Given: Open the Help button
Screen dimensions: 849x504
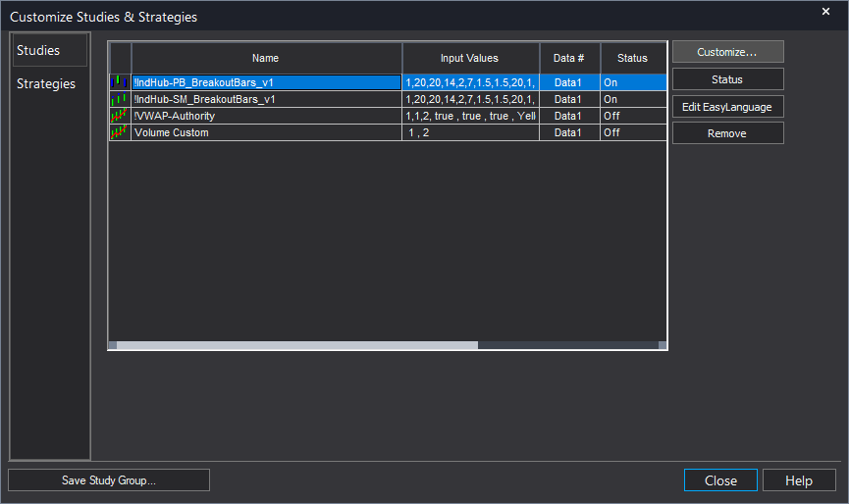Looking at the screenshot, I should pyautogui.click(x=799, y=480).
